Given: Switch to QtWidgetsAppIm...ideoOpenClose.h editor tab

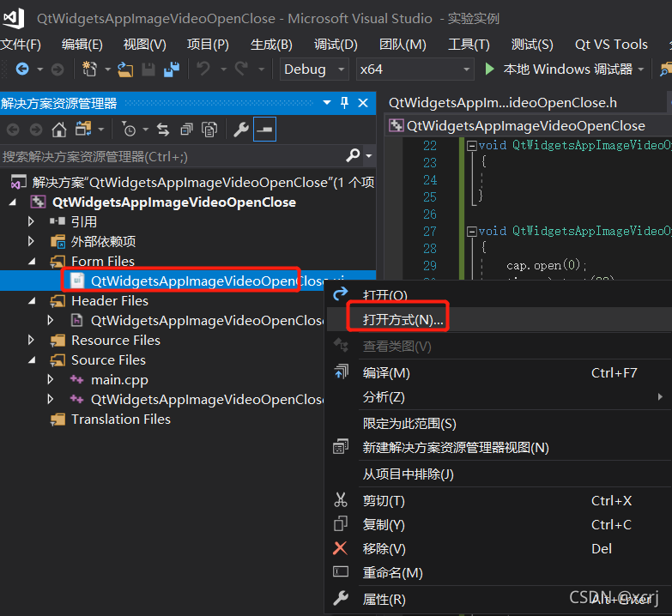Looking at the screenshot, I should click(502, 103).
